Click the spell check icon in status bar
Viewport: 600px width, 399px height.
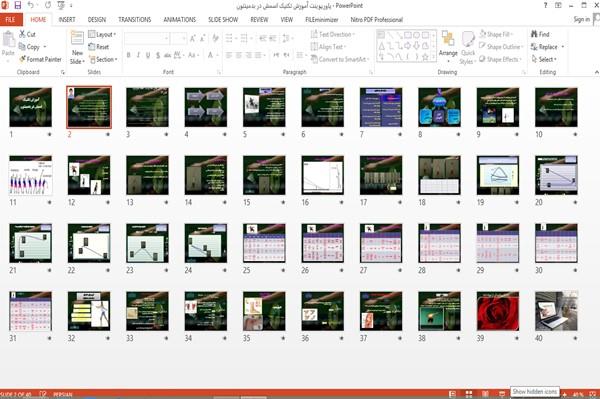click(x=43, y=394)
